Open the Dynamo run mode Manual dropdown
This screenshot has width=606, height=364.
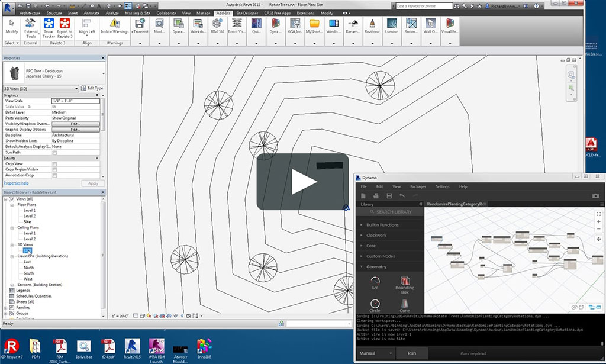point(375,353)
